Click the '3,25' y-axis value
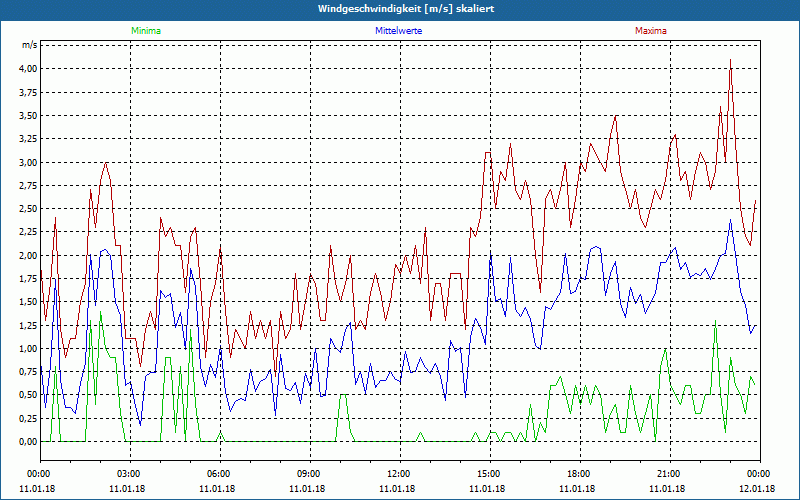The width and height of the screenshot is (800, 500). click(x=28, y=139)
